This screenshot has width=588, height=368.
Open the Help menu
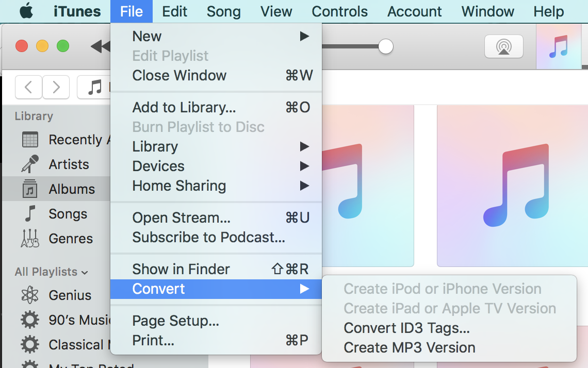549,11
